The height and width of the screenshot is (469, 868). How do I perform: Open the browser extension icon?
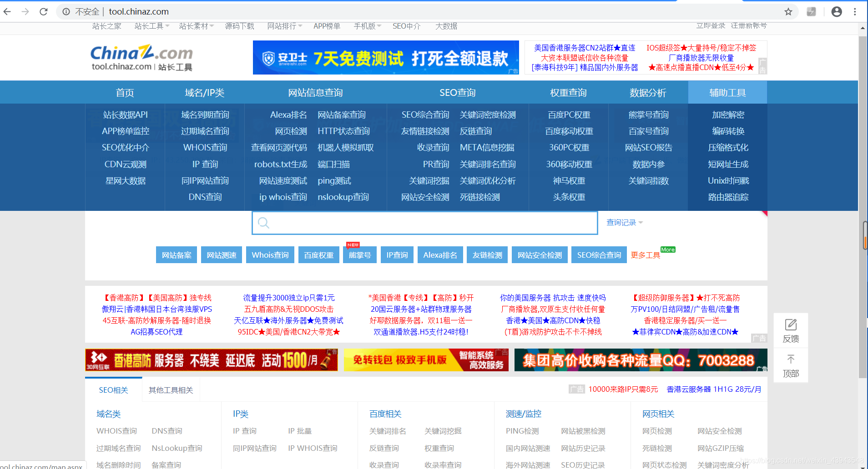coord(811,12)
